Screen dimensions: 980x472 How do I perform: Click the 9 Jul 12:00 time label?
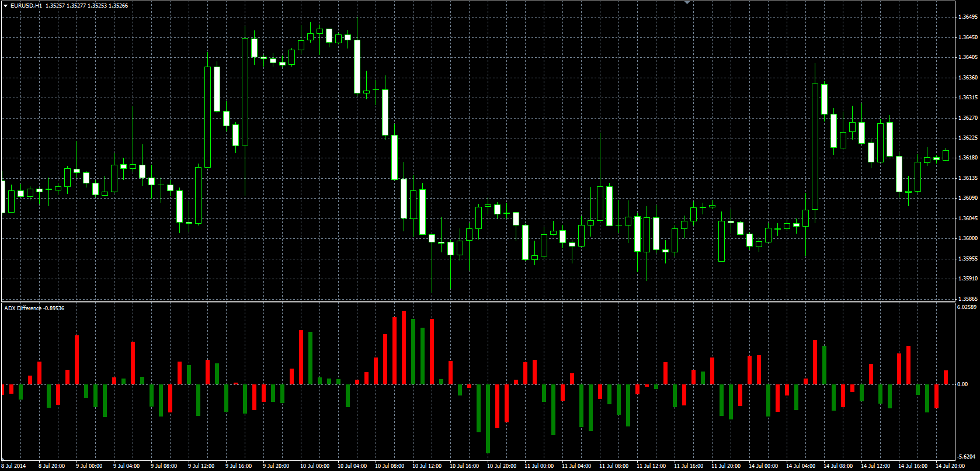click(x=201, y=466)
